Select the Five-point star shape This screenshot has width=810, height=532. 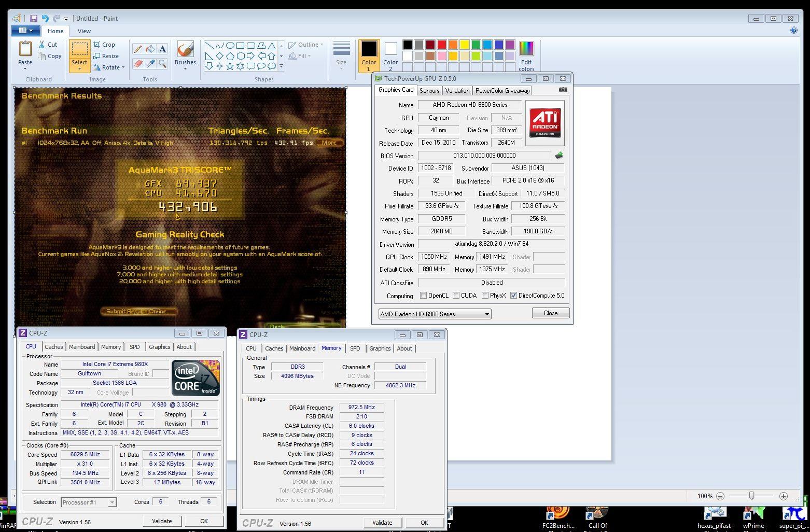click(x=230, y=66)
